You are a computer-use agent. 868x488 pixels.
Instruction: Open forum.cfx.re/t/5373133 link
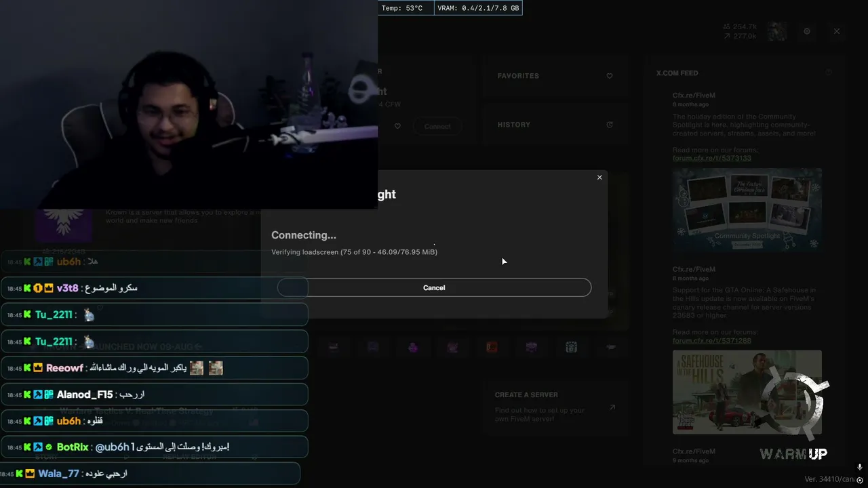(712, 158)
